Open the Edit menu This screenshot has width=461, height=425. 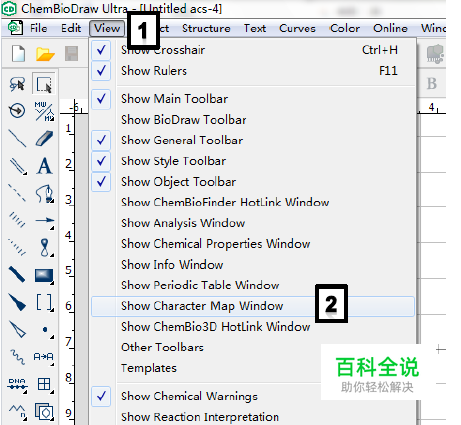tap(71, 28)
